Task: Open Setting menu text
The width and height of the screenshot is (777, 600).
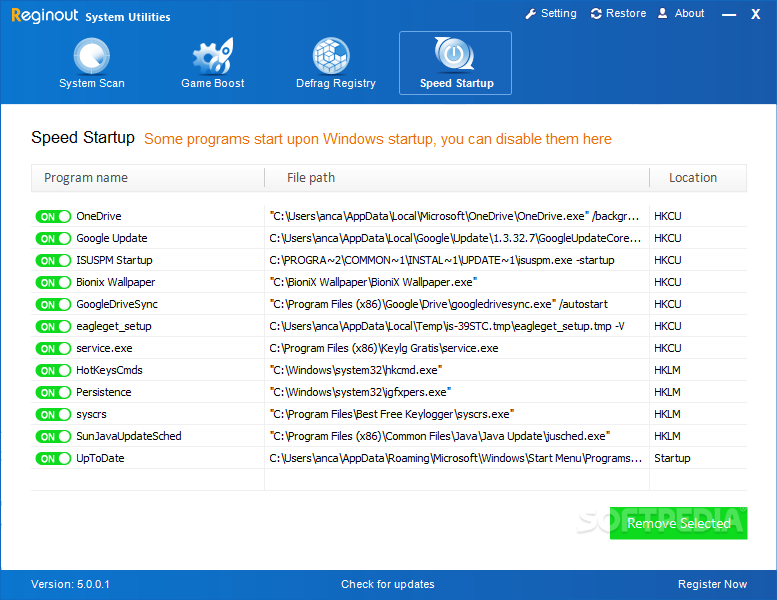Action: click(x=558, y=13)
